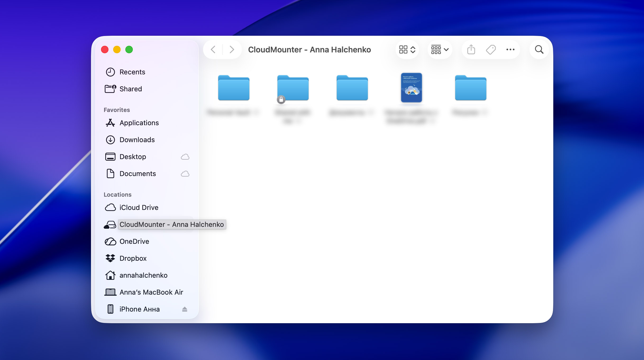Open the OneDrive location in sidebar
Image resolution: width=644 pixels, height=360 pixels.
click(134, 241)
